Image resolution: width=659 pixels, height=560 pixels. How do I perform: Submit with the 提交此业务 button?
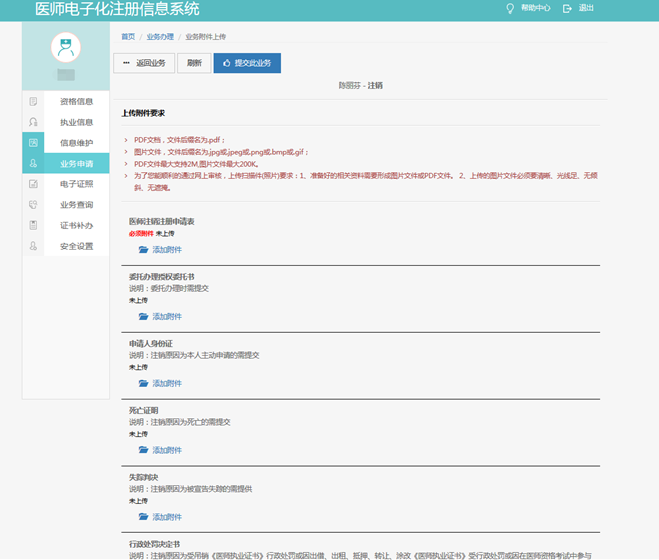[x=246, y=63]
